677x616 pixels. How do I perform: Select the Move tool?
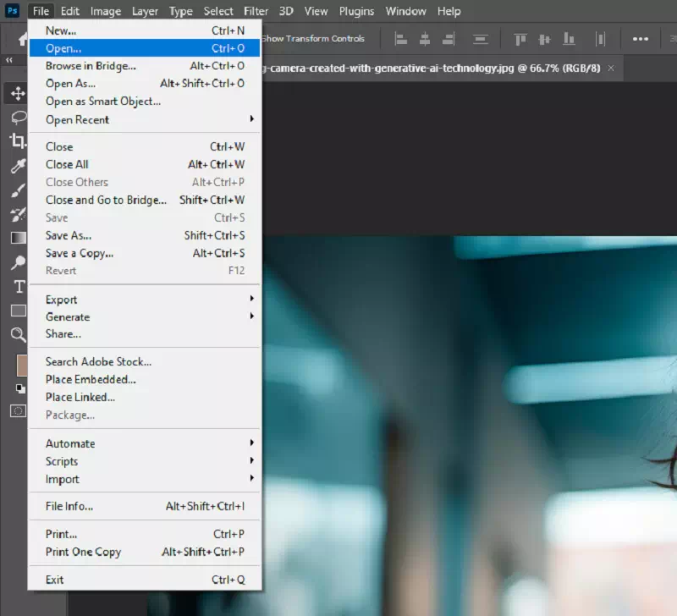point(18,93)
